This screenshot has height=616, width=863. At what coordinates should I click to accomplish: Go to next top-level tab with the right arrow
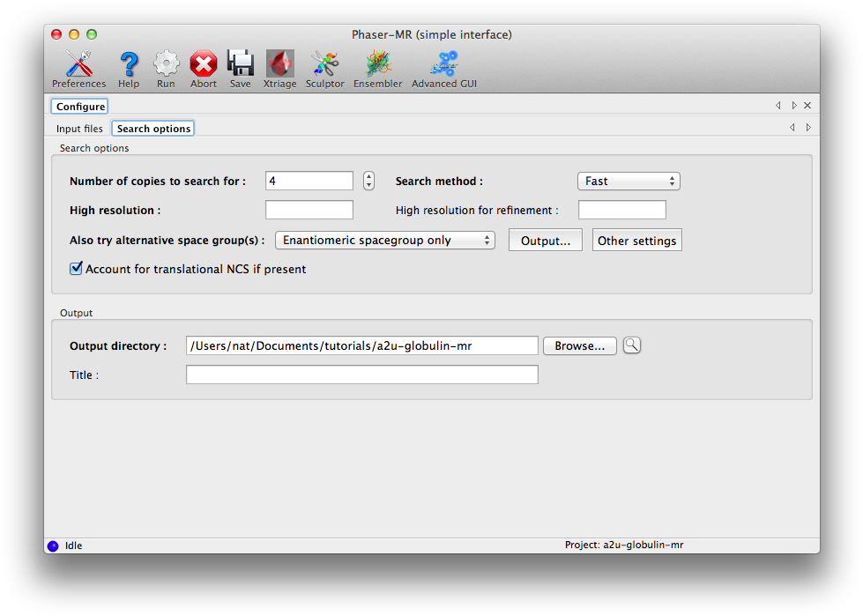[x=793, y=105]
